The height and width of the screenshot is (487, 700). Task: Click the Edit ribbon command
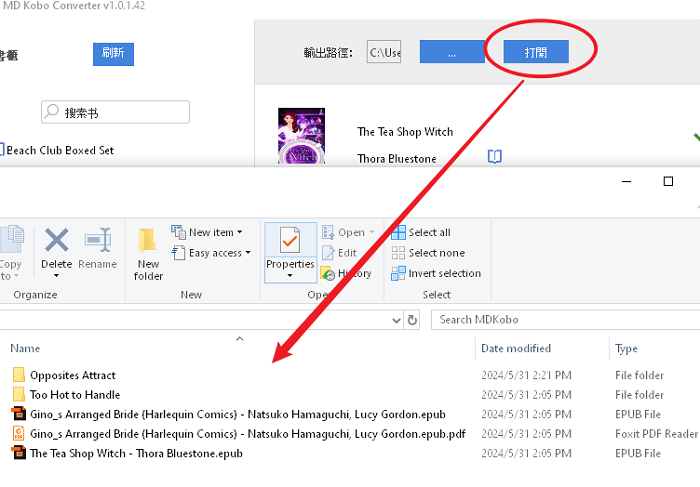[x=339, y=253]
